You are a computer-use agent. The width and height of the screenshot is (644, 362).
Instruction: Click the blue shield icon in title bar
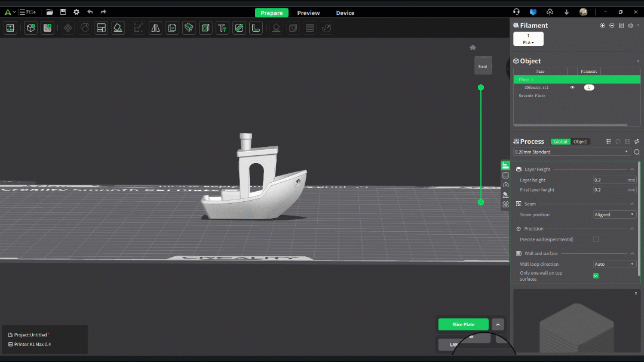(533, 12)
